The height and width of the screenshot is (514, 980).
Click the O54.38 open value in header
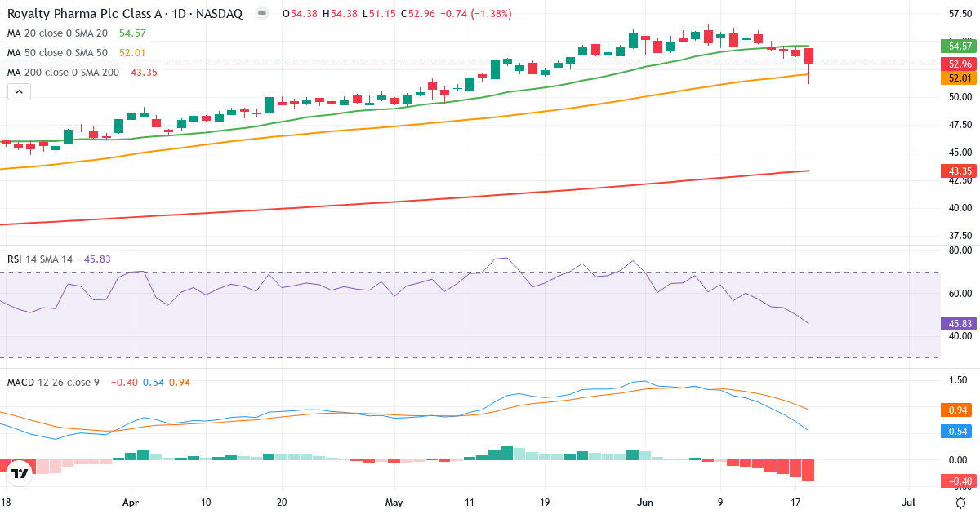300,14
